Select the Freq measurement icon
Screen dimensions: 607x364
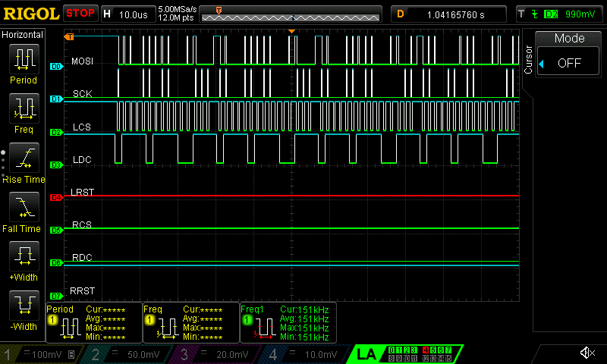point(24,108)
